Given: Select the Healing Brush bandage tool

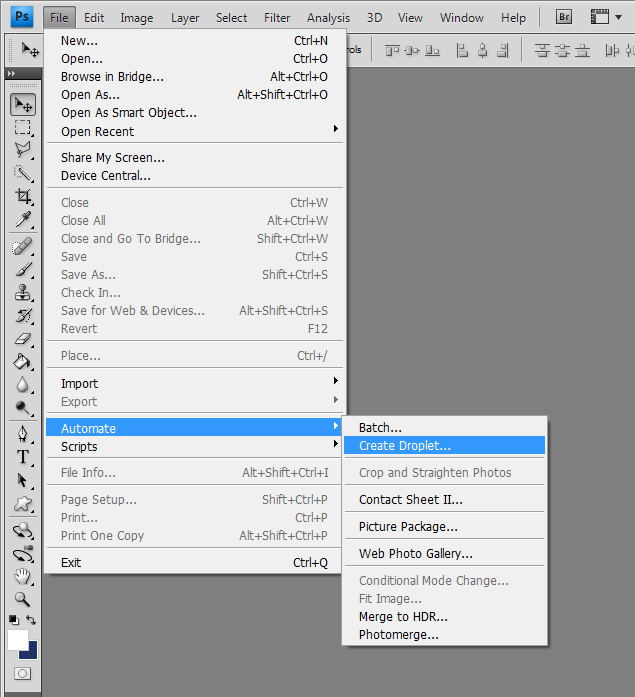Looking at the screenshot, I should (x=23, y=246).
